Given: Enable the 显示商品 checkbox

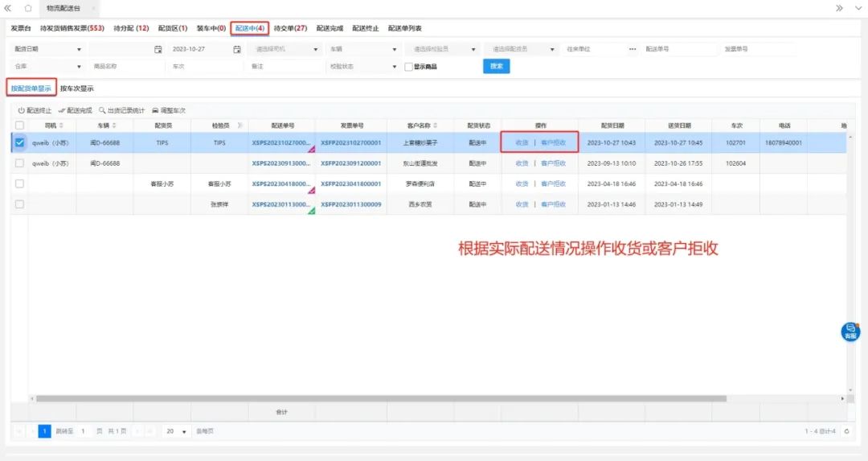Looking at the screenshot, I should point(408,67).
